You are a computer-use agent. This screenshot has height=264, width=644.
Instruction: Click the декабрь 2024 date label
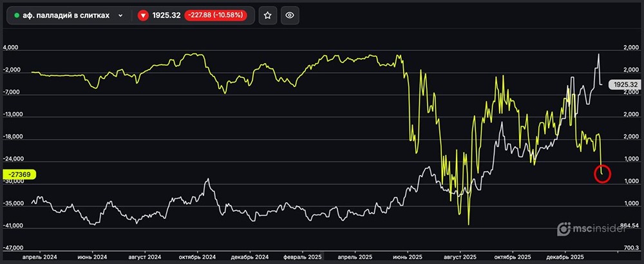(x=250, y=257)
